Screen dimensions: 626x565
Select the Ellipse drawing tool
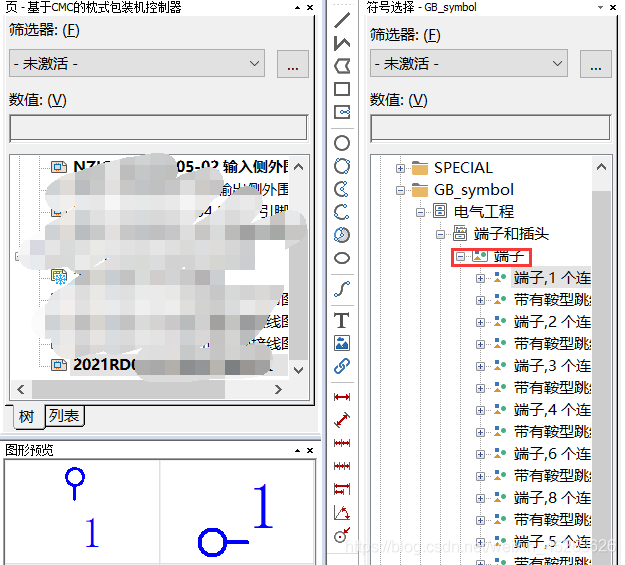click(342, 258)
